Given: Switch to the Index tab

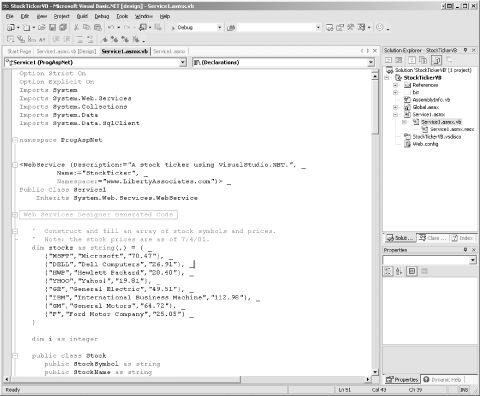Looking at the screenshot, I should (463, 238).
